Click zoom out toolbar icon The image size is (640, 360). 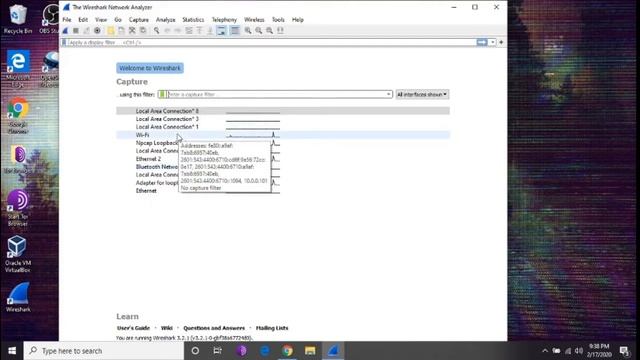(258, 31)
